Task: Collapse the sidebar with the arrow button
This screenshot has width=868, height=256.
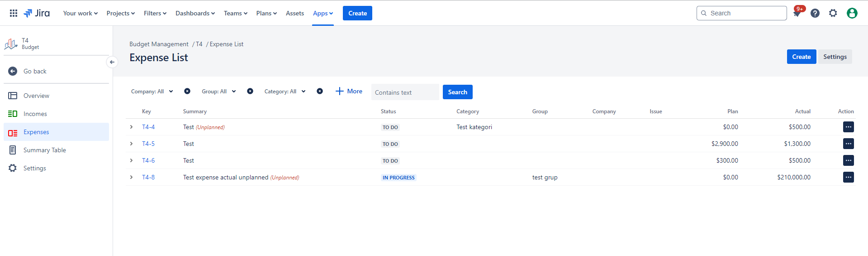Action: (x=112, y=62)
